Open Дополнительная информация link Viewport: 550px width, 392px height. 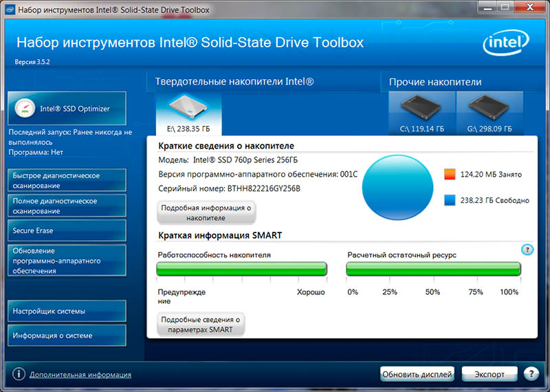click(x=80, y=375)
